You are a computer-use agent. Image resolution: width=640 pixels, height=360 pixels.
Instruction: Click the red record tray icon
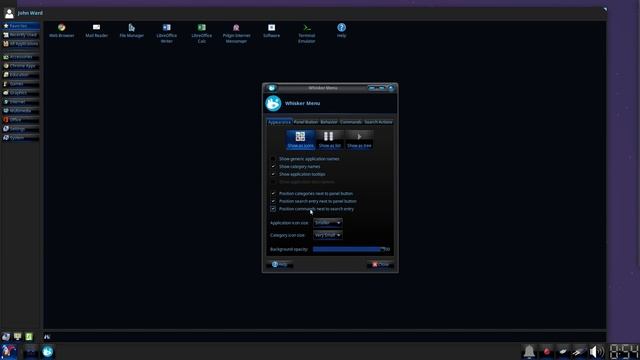547,351
